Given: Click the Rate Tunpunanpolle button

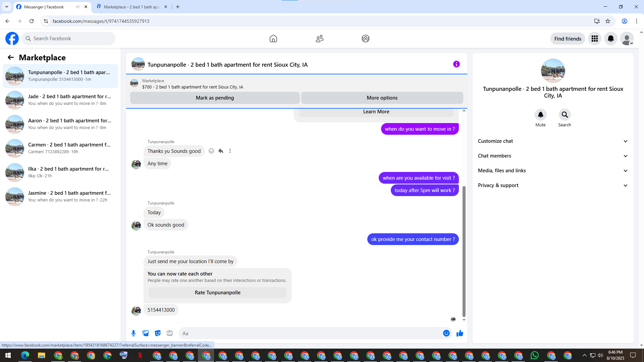Looking at the screenshot, I should 217,293.
